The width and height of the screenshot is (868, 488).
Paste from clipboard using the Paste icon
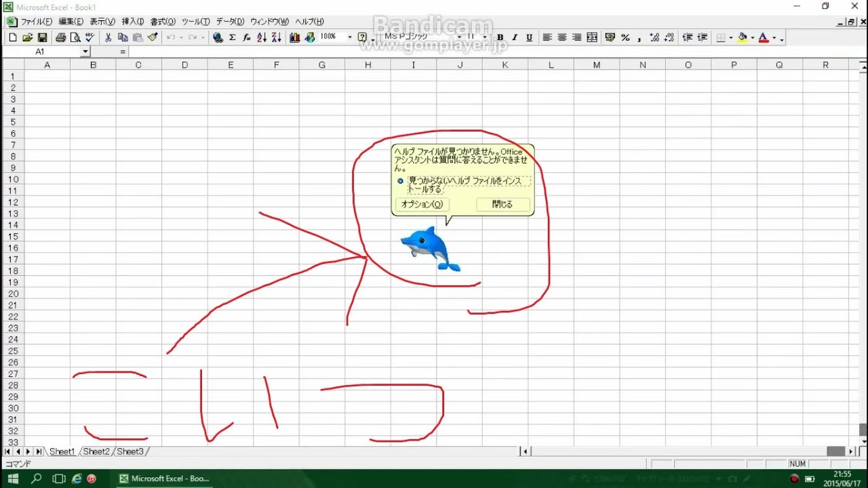pyautogui.click(x=138, y=38)
